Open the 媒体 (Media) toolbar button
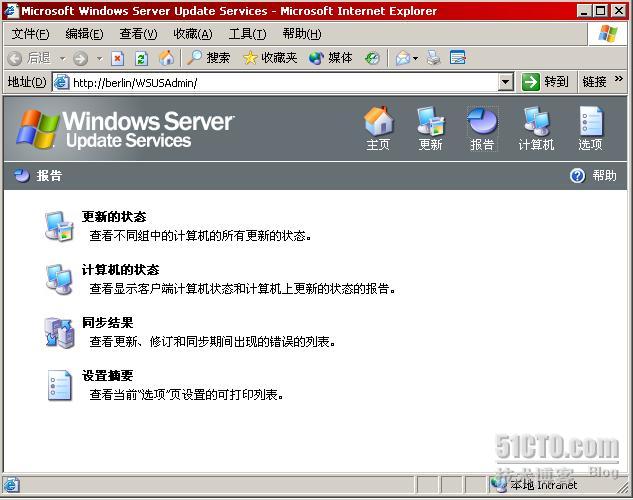The width and height of the screenshot is (633, 500). pos(331,58)
